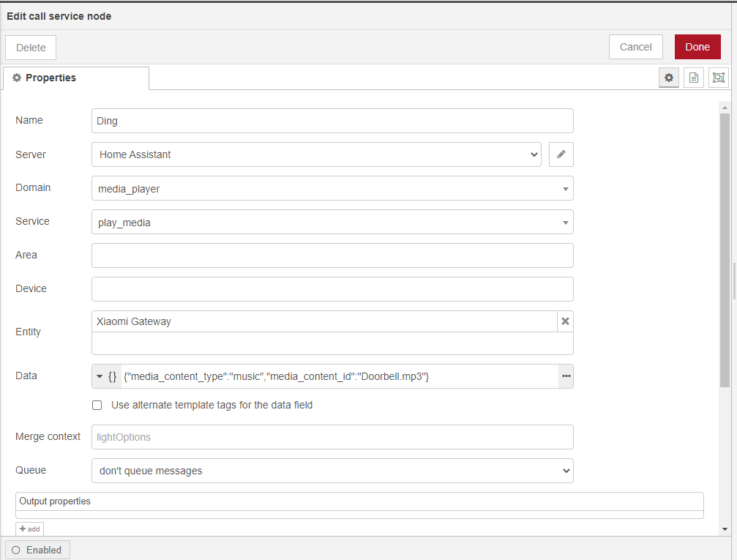Open the Queue dropdown
Screen dimensions: 737x560
coord(332,471)
